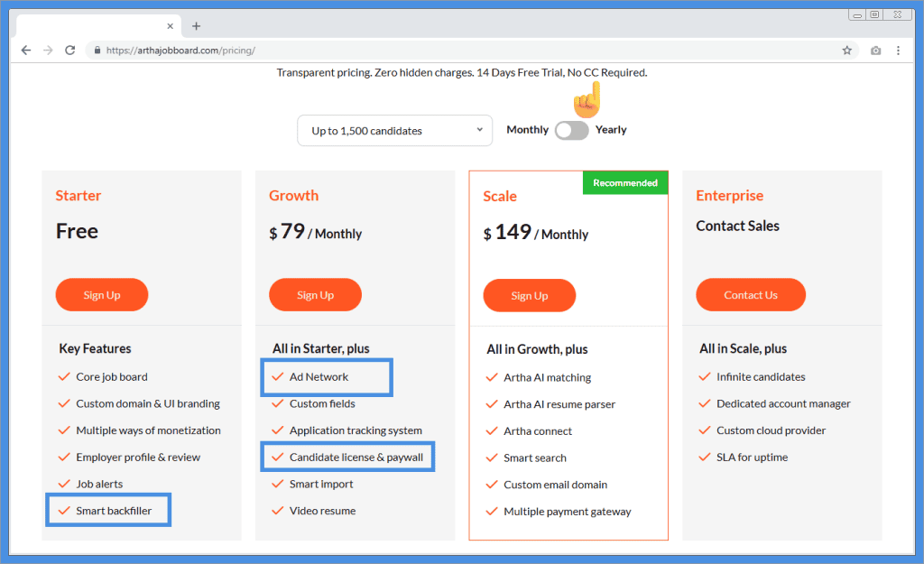Click the Enterprise plan title
The width and height of the screenshot is (924, 564).
(x=729, y=196)
